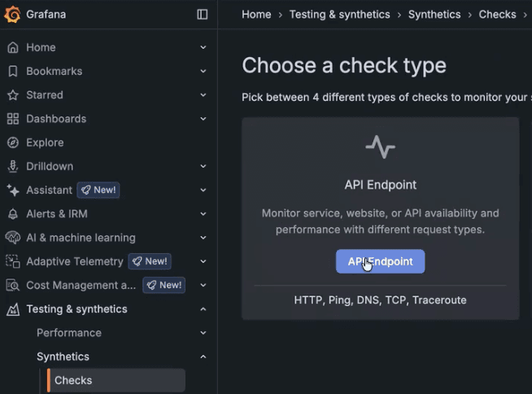Expand the AI & machine learning chevron
532x394 pixels.
click(x=203, y=238)
